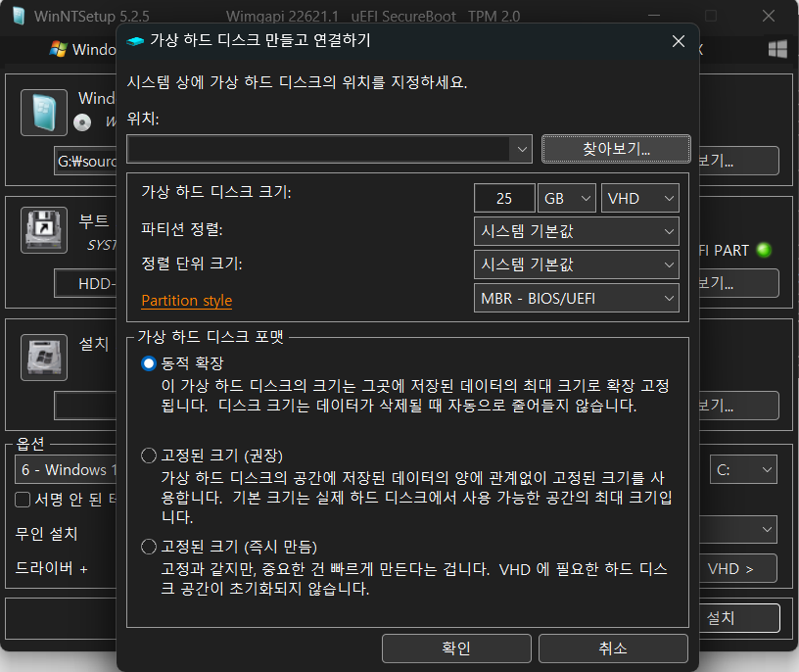Click the Partition style link
Image resolution: width=799 pixels, height=672 pixels.
[x=186, y=301]
